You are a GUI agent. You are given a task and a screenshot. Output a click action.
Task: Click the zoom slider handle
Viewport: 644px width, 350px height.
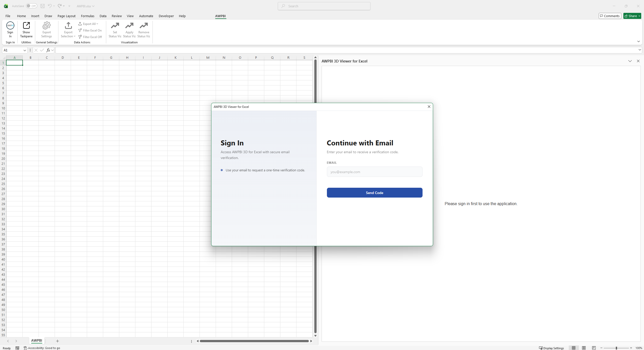coord(616,348)
